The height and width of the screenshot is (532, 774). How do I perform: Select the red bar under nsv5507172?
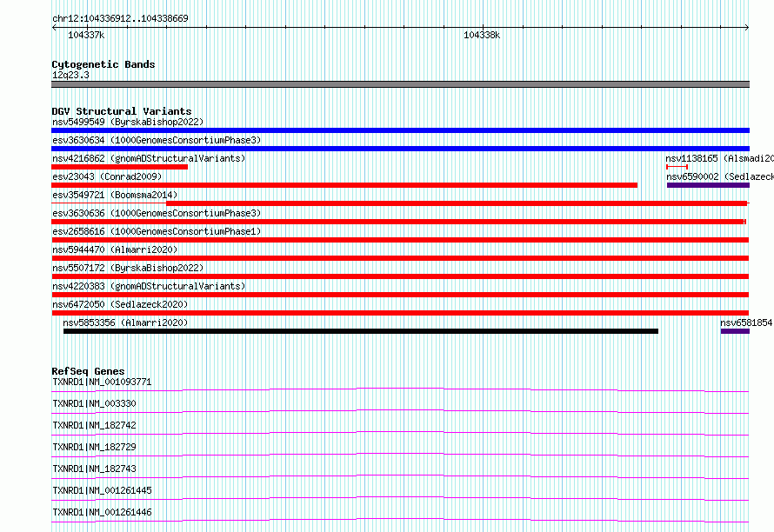pyautogui.click(x=400, y=276)
